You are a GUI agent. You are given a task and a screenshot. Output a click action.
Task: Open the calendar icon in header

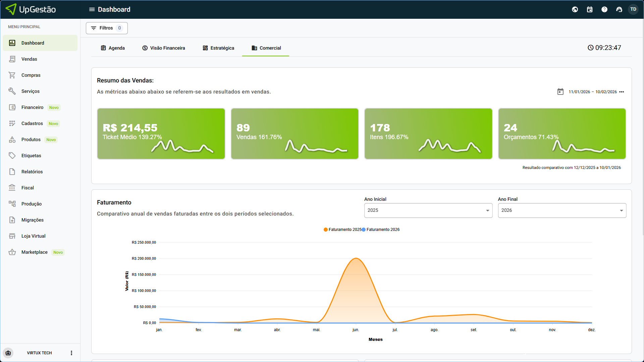click(590, 9)
